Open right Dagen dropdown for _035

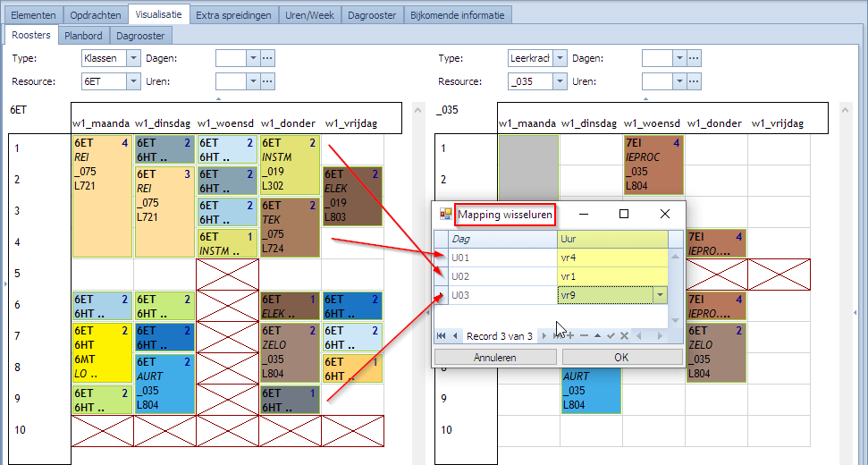(679, 58)
